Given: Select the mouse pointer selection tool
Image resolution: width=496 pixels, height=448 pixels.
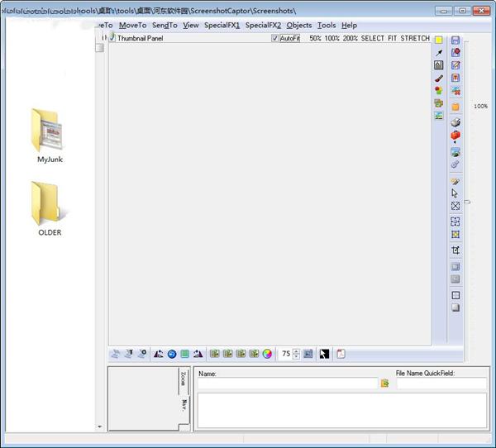Looking at the screenshot, I should [x=455, y=193].
